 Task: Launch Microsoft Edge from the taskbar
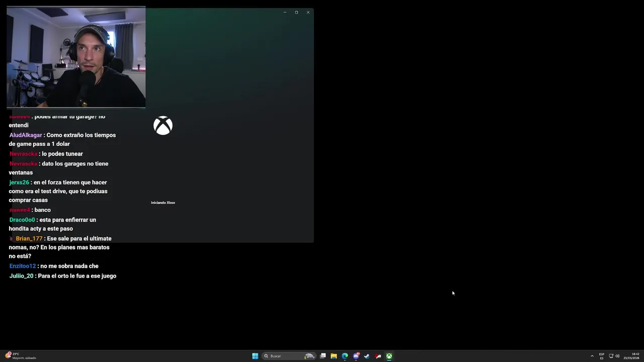pyautogui.click(x=345, y=356)
